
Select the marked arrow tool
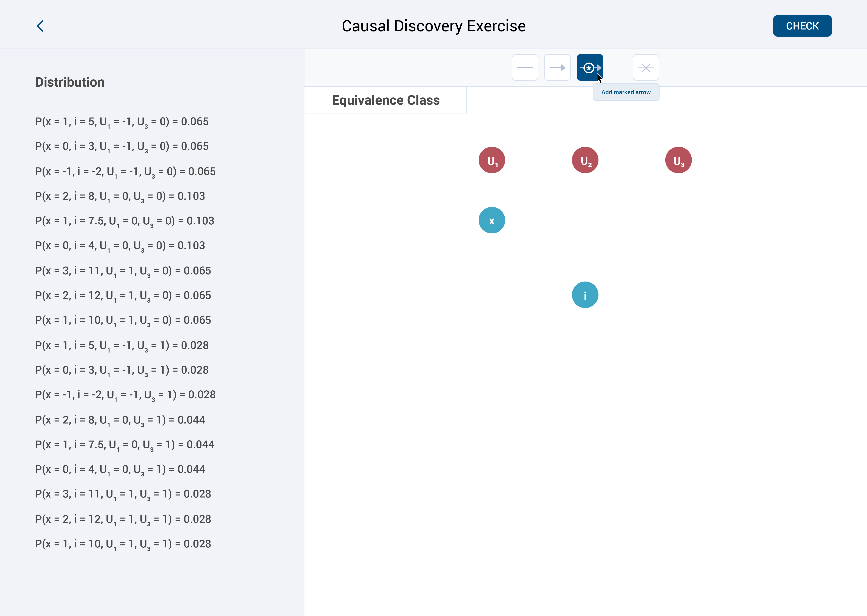coord(589,68)
